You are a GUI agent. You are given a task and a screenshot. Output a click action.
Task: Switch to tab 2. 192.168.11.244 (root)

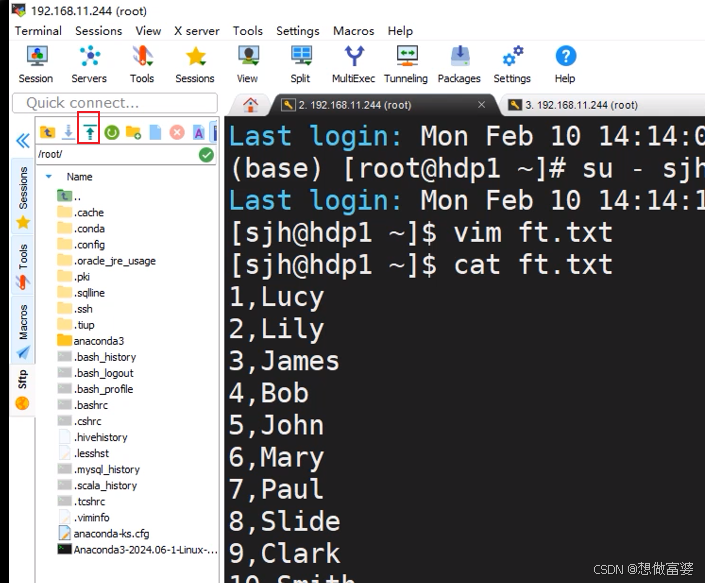(x=355, y=105)
